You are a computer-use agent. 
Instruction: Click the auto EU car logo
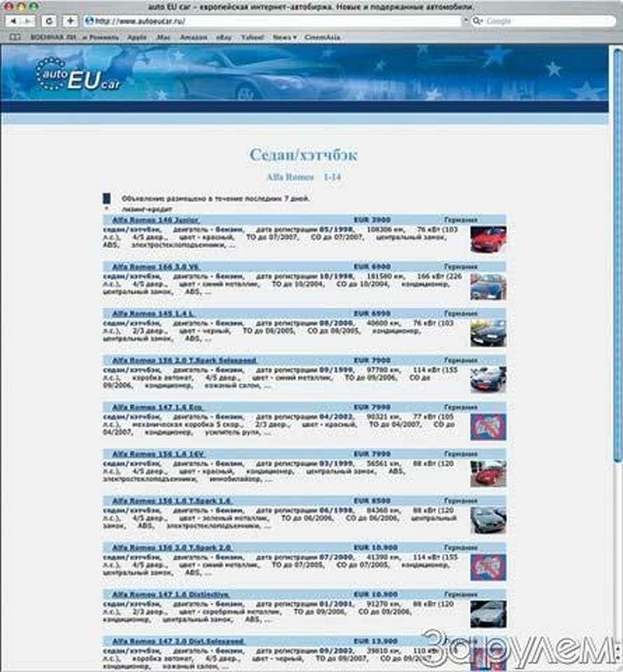point(78,74)
